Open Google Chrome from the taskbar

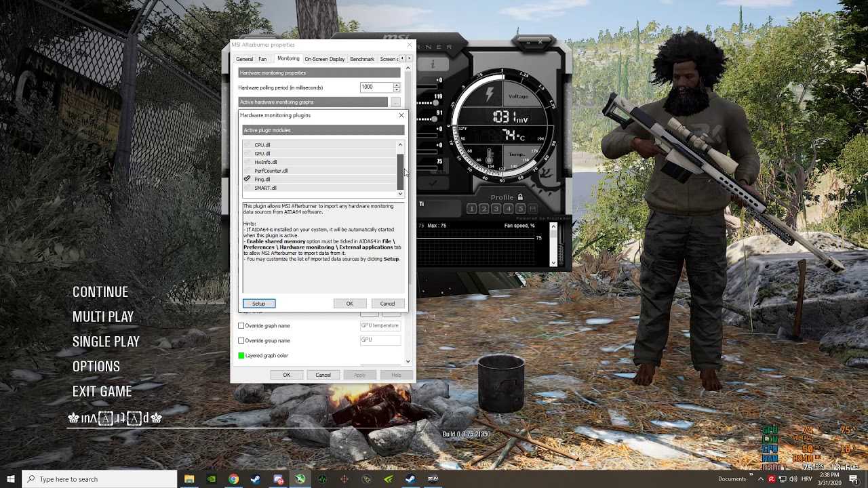(233, 479)
